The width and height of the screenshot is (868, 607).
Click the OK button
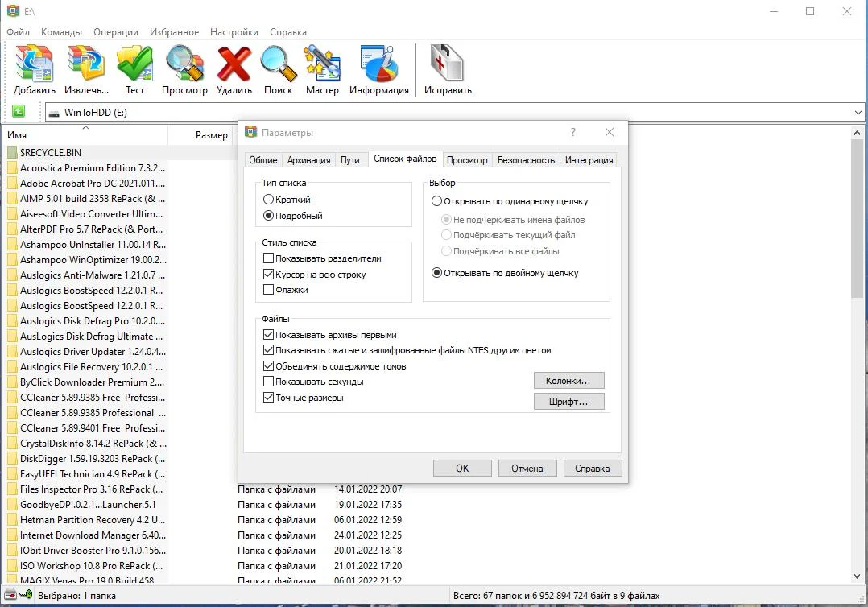462,468
